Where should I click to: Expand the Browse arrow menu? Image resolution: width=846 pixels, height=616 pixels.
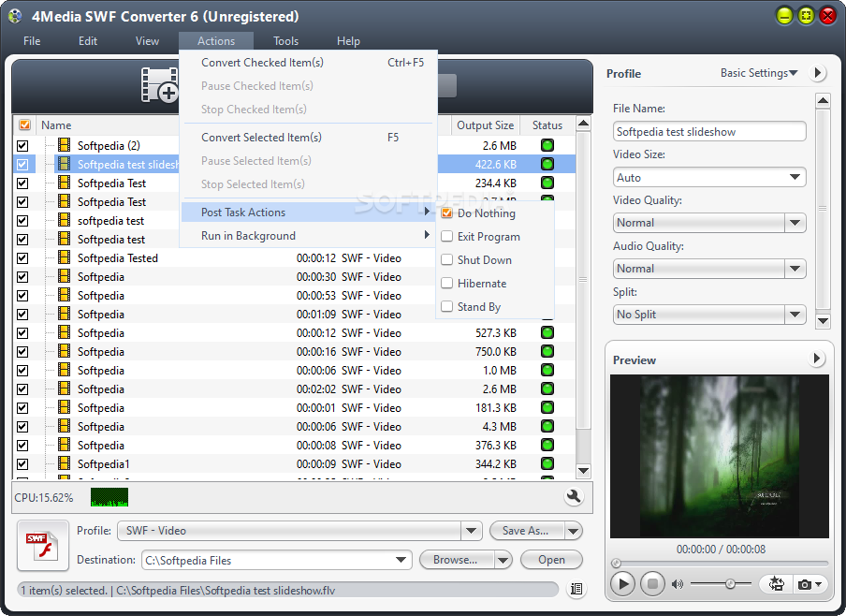503,560
